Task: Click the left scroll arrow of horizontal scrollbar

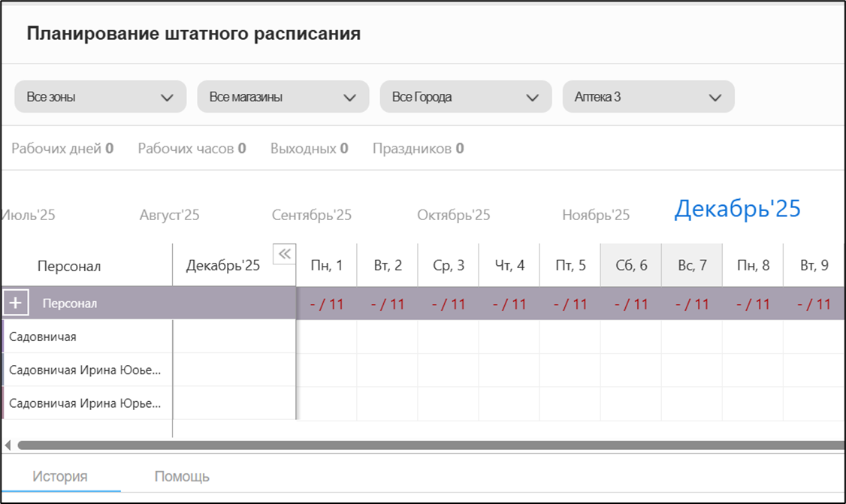Action: [8, 445]
